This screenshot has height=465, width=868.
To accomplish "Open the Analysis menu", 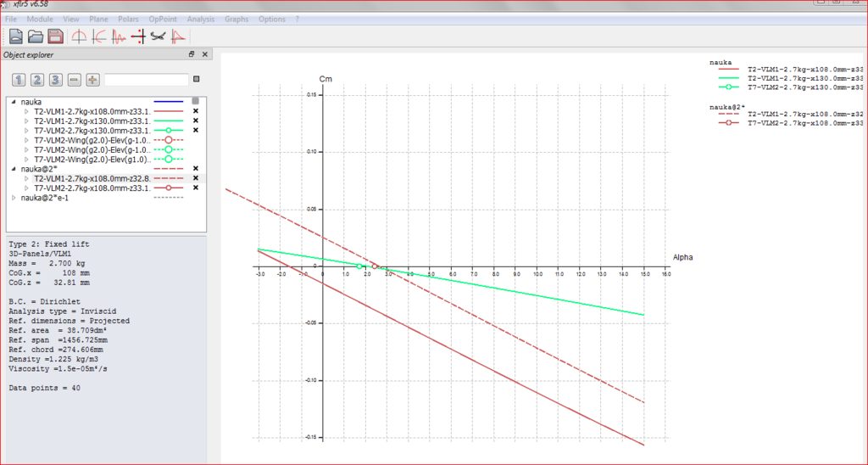I will (x=200, y=19).
